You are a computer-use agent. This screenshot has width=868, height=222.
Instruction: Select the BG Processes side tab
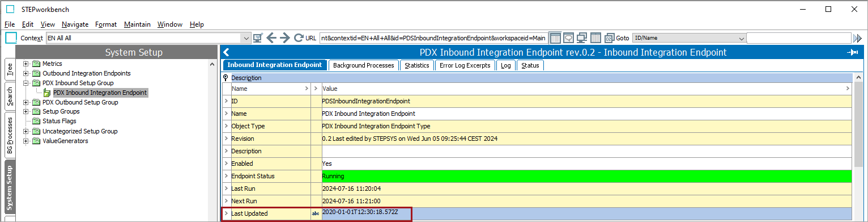pyautogui.click(x=10, y=136)
